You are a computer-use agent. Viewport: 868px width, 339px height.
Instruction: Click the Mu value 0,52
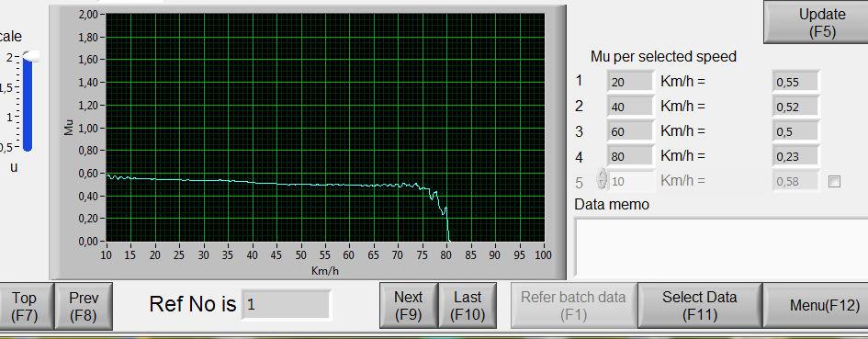click(x=795, y=107)
